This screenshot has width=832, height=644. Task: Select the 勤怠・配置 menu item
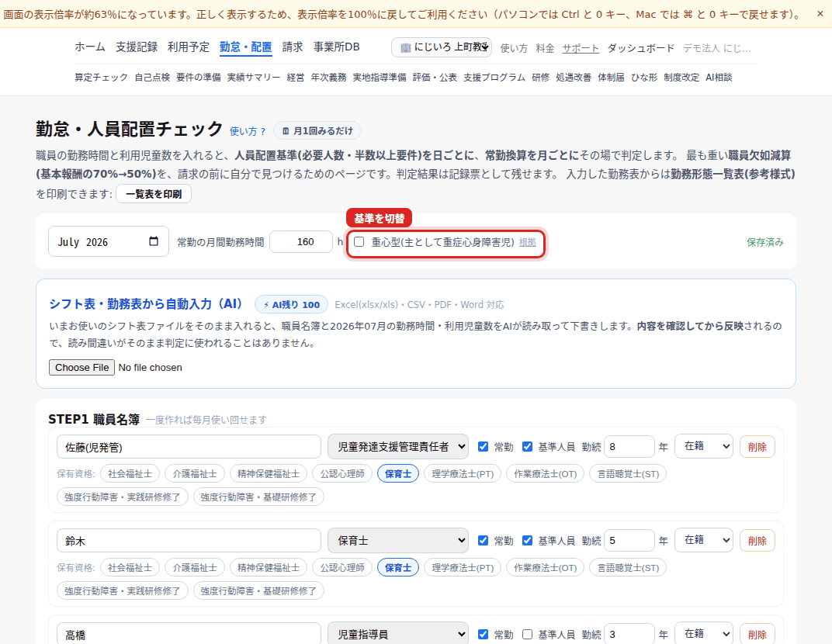[246, 47]
